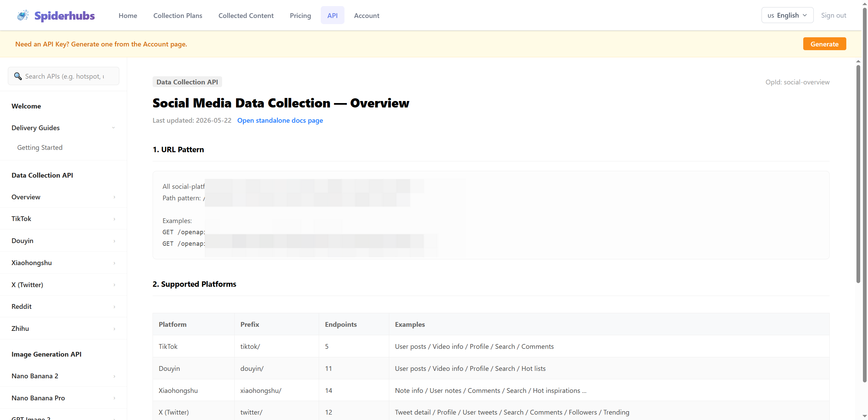
Task: Click the Sign out link
Action: point(833,15)
